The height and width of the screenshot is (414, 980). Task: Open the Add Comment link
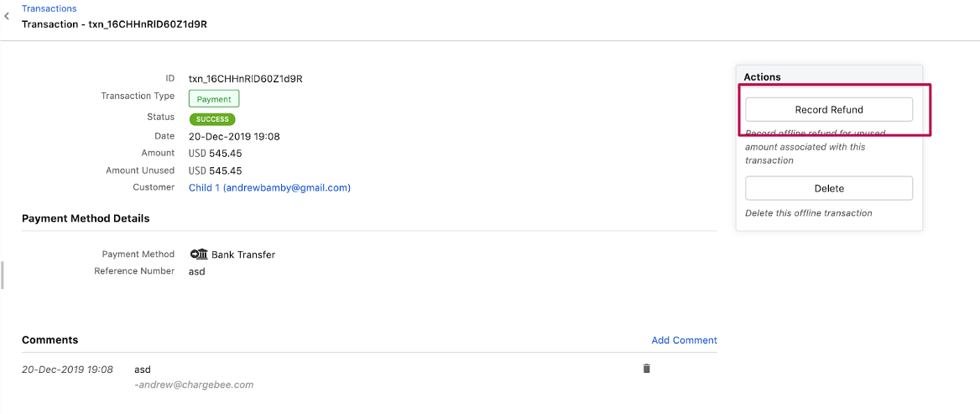tap(684, 340)
